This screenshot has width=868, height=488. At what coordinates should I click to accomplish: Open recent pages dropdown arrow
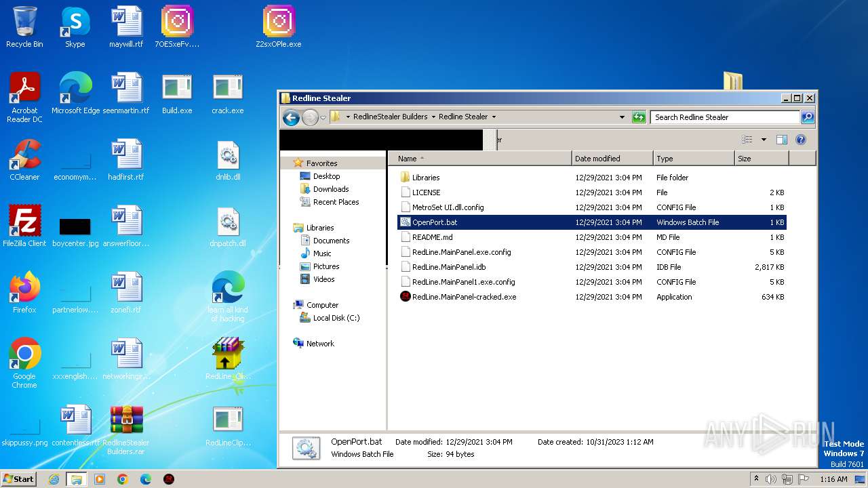click(323, 117)
